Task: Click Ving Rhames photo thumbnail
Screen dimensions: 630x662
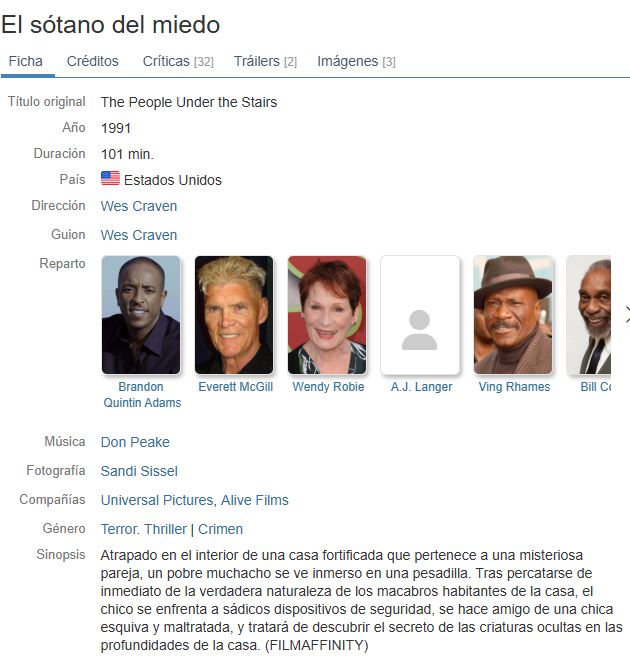Action: tap(513, 315)
